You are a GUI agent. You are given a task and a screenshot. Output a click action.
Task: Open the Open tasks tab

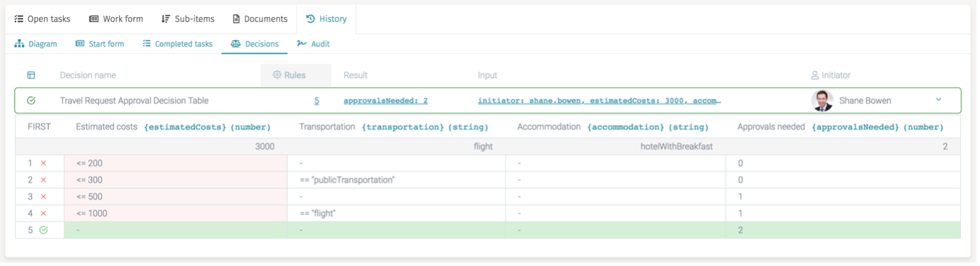[42, 19]
